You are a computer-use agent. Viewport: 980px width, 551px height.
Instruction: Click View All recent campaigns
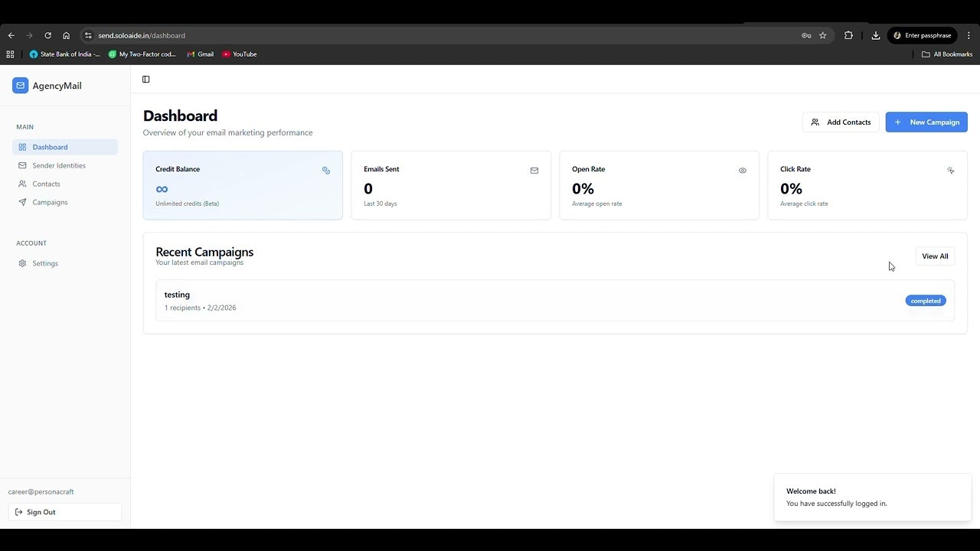click(935, 256)
